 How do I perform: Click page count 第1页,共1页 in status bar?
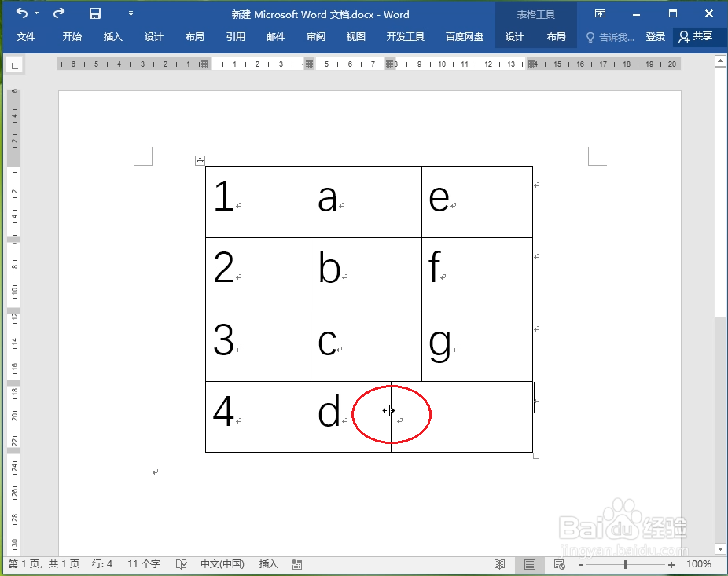tap(44, 564)
